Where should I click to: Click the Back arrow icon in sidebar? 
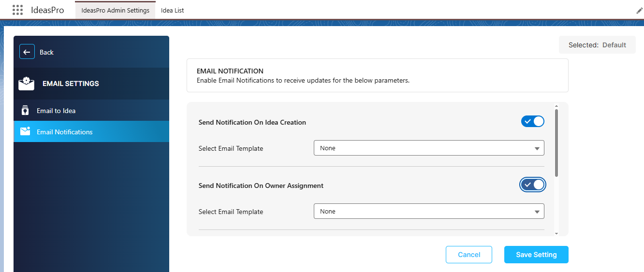pos(27,52)
